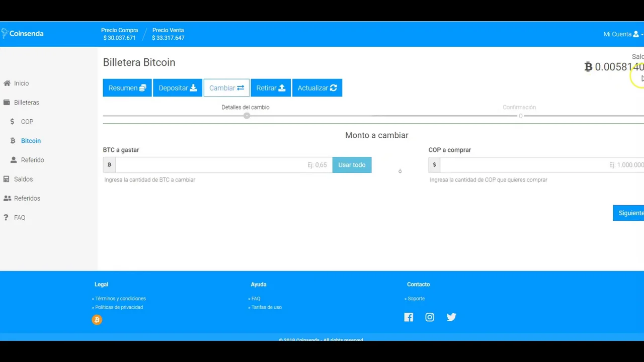Screen dimensions: 644x362
Task: Open the Soporte contact link
Action: click(416, 299)
